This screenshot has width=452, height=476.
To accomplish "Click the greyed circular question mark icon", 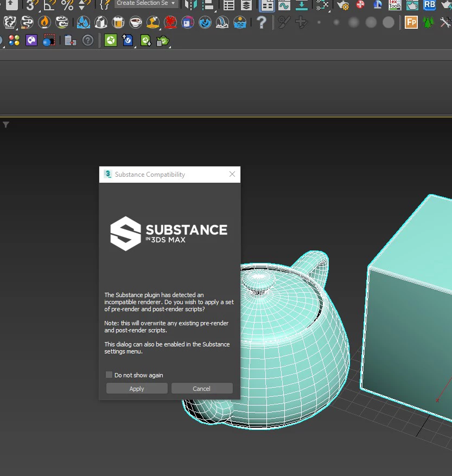I will (88, 40).
